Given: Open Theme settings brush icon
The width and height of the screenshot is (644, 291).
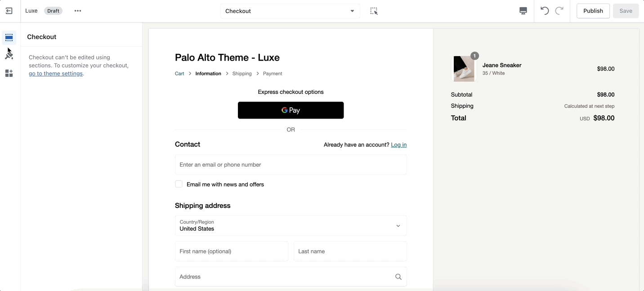Looking at the screenshot, I should click(9, 55).
